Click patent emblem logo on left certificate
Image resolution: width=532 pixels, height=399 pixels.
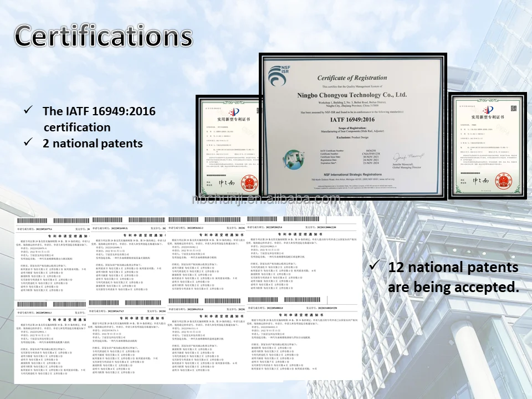pos(234,111)
